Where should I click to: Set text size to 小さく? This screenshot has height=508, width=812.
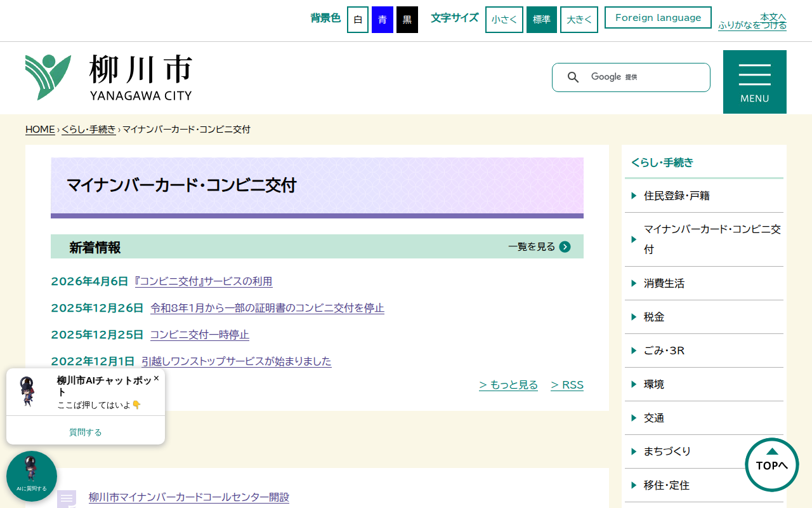click(504, 20)
